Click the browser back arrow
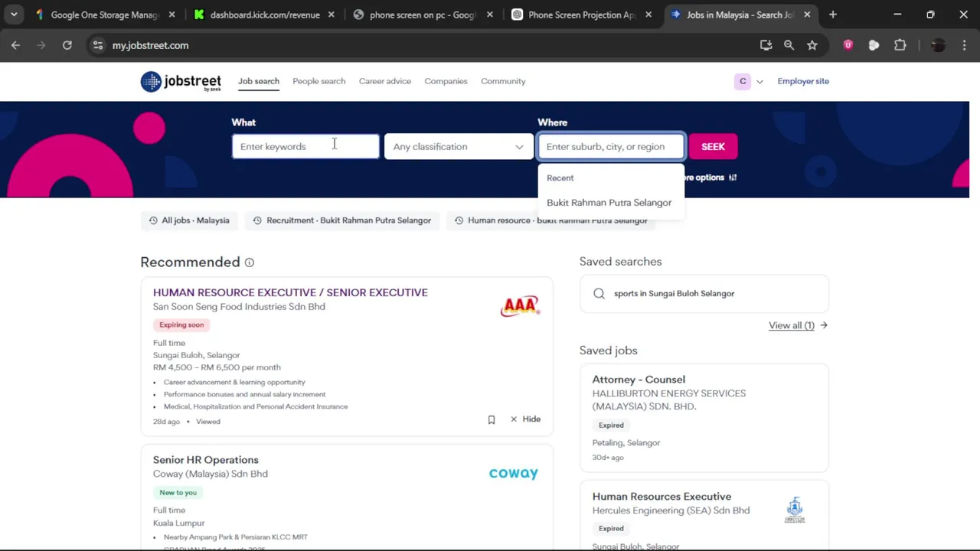980x551 pixels. pos(15,45)
